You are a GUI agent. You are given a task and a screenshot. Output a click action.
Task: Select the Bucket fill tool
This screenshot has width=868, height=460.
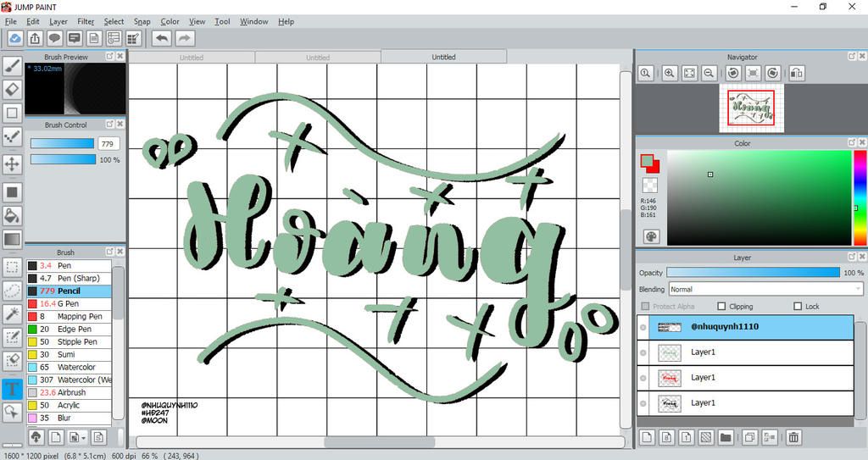pyautogui.click(x=12, y=215)
